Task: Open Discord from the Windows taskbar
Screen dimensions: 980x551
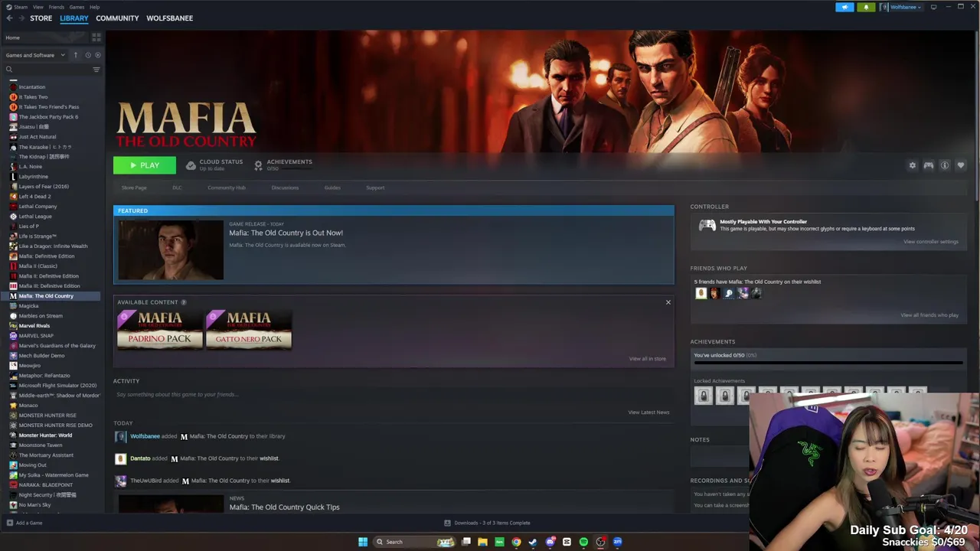Action: [x=550, y=542]
